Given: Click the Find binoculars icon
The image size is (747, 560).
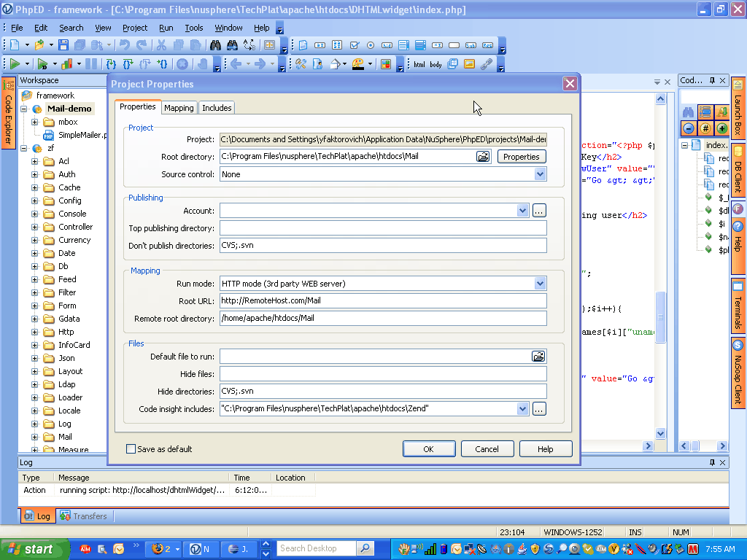Looking at the screenshot, I should (x=215, y=45).
